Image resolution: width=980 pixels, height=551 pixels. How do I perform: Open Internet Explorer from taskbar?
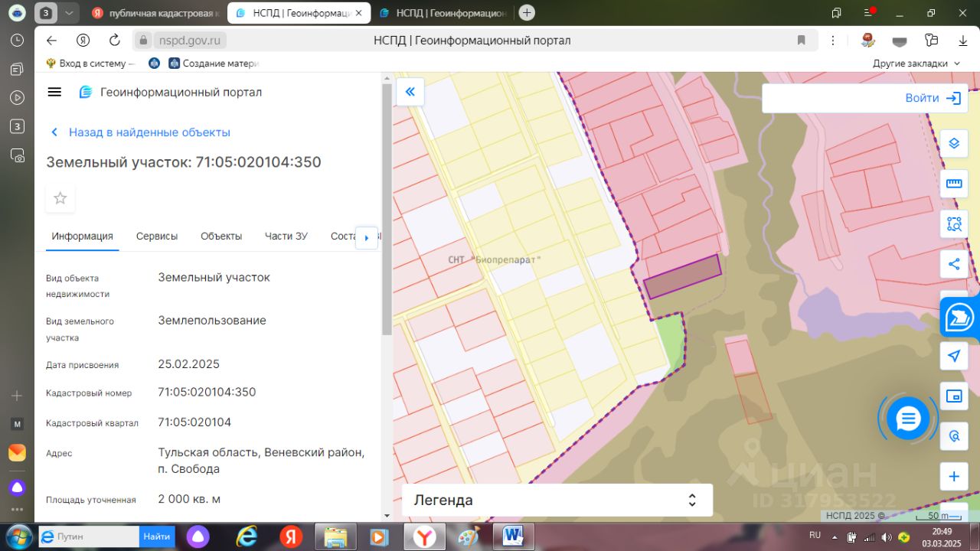(x=247, y=536)
